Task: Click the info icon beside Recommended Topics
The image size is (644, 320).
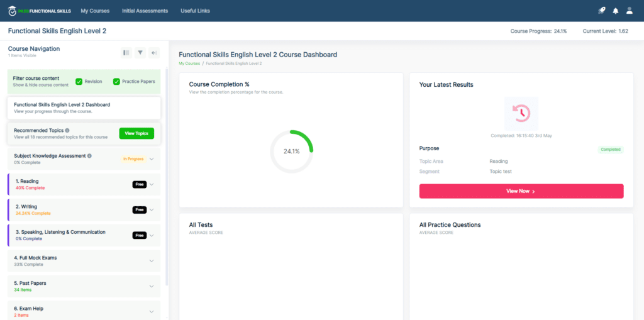Action: tap(67, 131)
